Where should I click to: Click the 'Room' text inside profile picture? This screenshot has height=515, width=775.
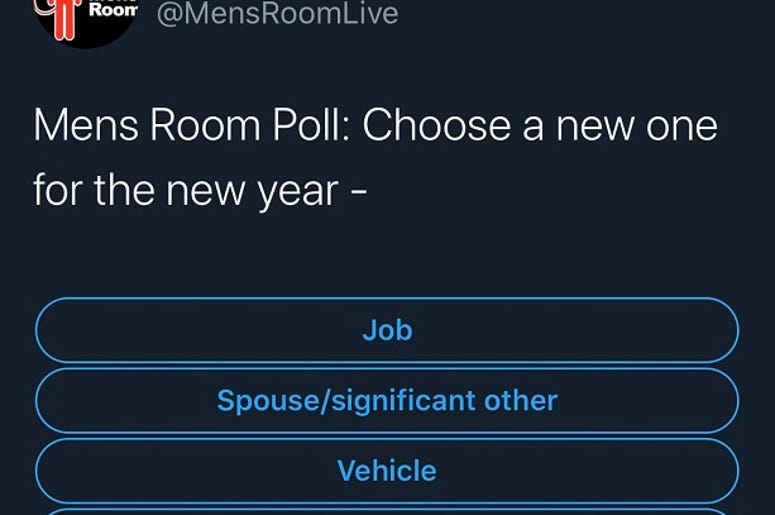coord(113,10)
